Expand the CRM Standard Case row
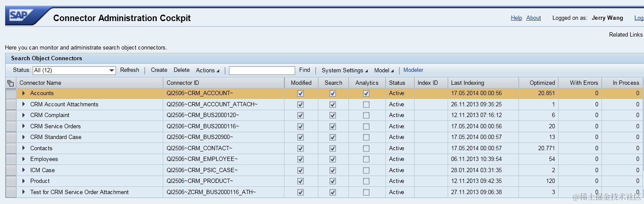This screenshot has width=644, height=204. pos(24,137)
